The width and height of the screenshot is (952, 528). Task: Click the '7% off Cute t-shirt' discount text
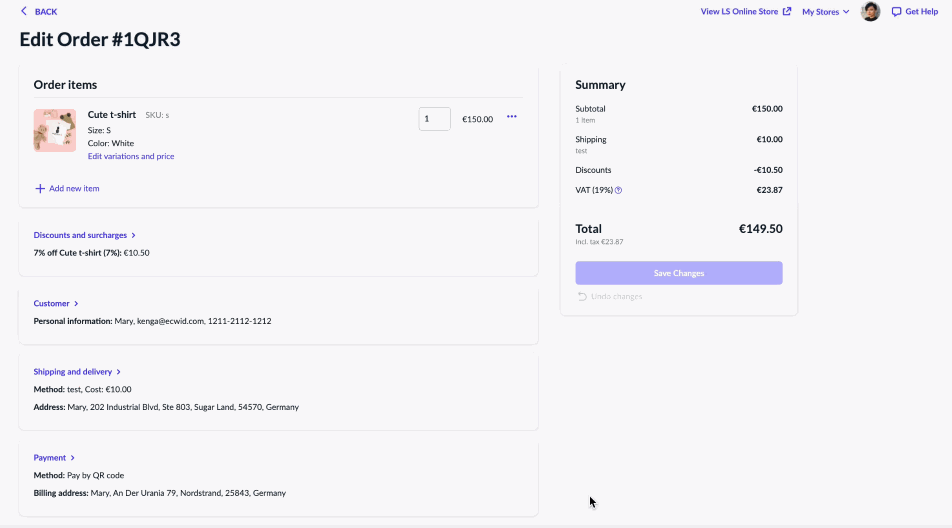pyautogui.click(x=91, y=253)
